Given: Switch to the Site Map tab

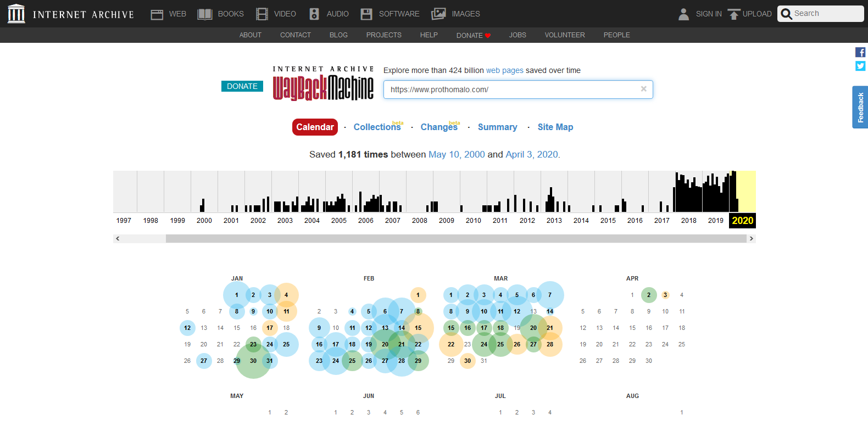Looking at the screenshot, I should [555, 127].
